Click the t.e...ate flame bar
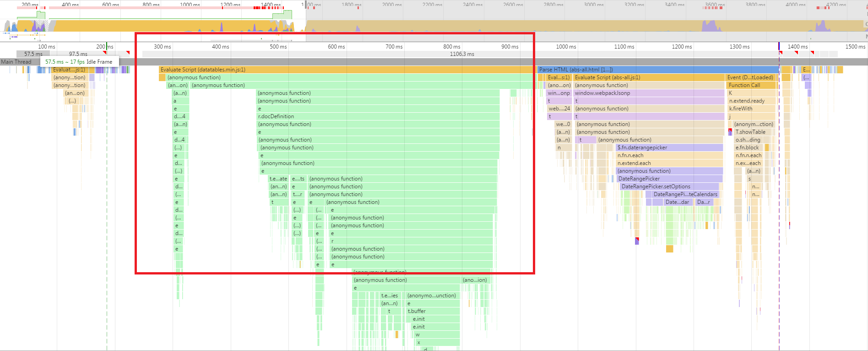The image size is (868, 351). (278, 179)
